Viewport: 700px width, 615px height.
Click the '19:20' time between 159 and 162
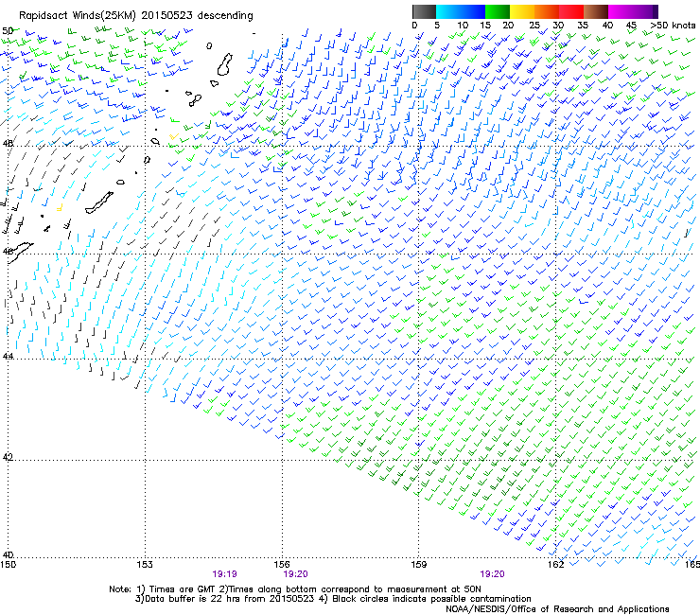point(492,574)
